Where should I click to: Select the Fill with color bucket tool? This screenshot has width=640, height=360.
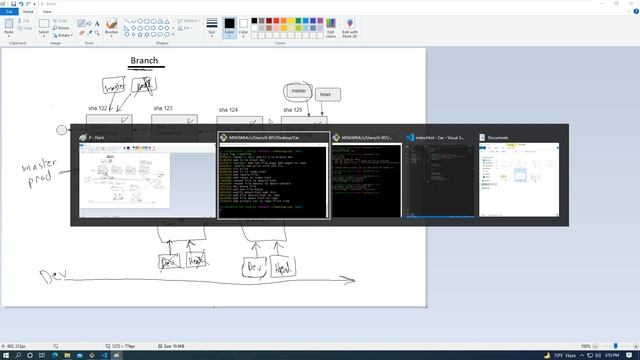click(x=89, y=24)
